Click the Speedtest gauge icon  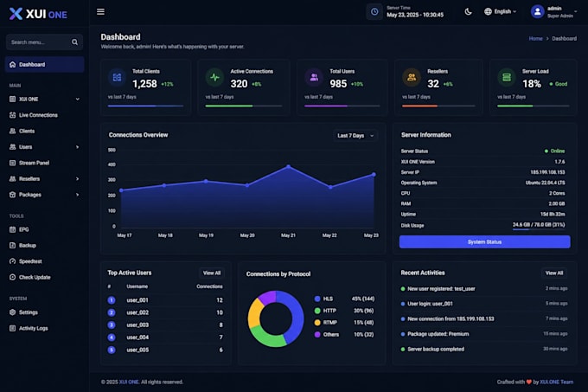coord(12,261)
